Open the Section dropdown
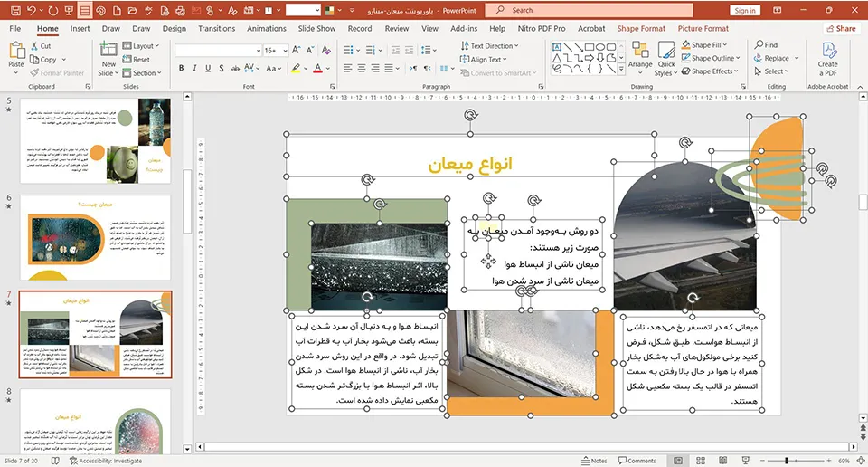 (142, 72)
